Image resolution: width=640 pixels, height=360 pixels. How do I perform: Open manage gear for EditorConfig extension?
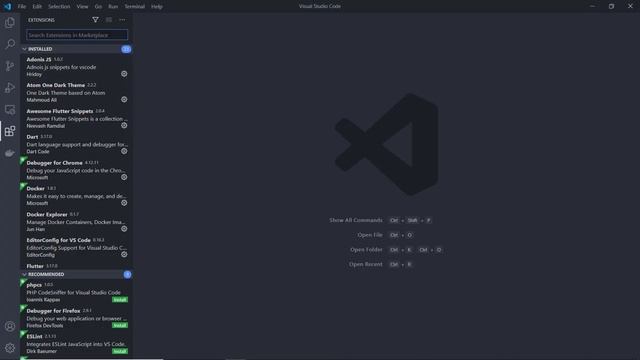click(x=124, y=255)
